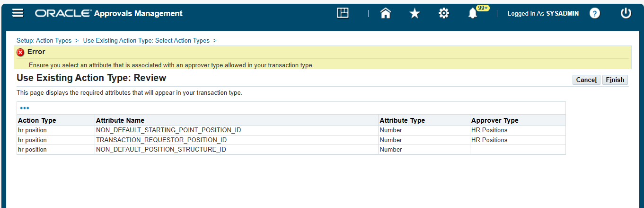This screenshot has width=644, height=208.
Task: Open Select Action Types breadcrumb link
Action: click(x=146, y=41)
